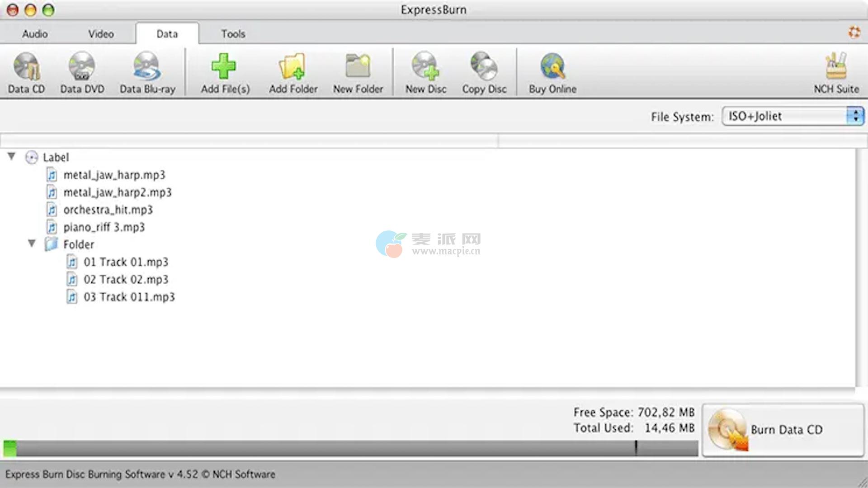Select the Folder row name
Screen dimensions: 868x488
pos(79,244)
